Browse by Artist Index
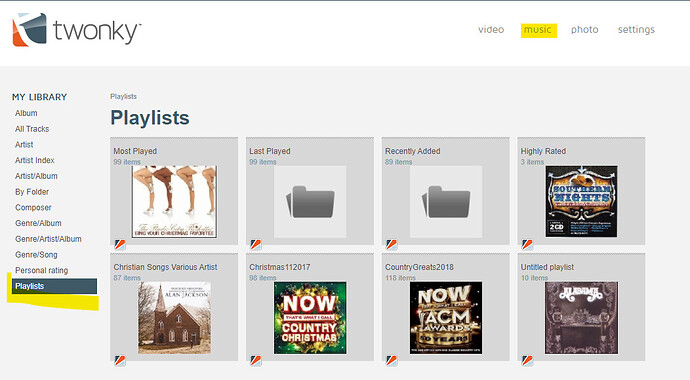 pyautogui.click(x=35, y=160)
